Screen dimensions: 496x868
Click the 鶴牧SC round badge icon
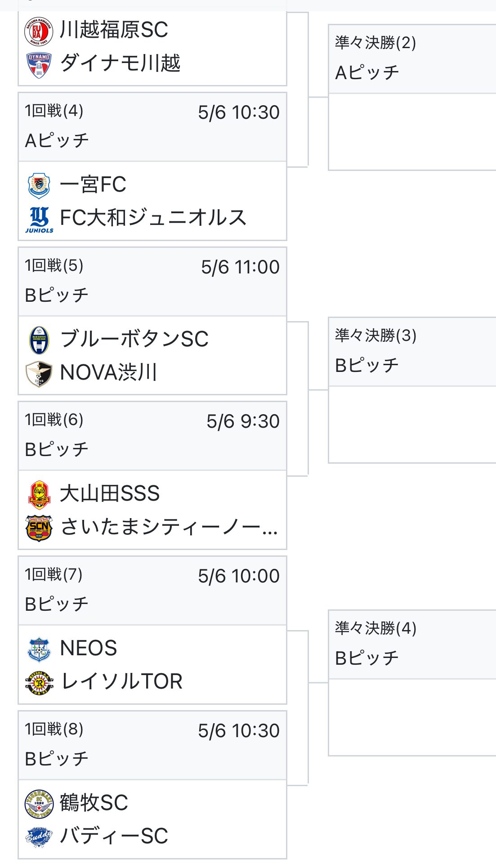pyautogui.click(x=39, y=804)
